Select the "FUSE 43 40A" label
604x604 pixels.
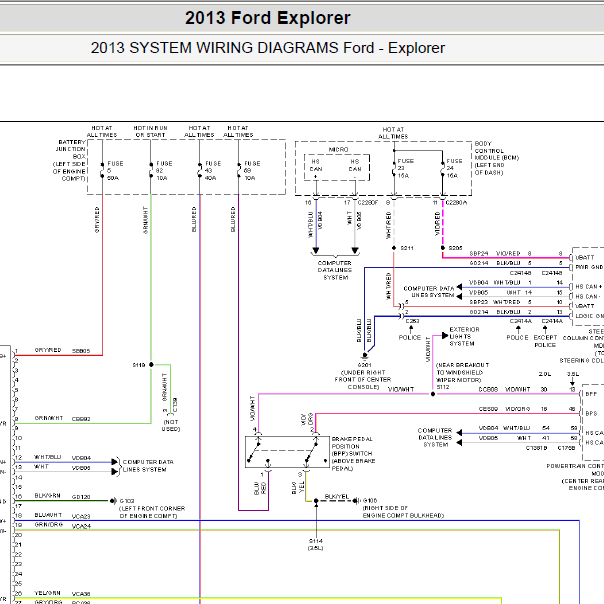coord(213,171)
